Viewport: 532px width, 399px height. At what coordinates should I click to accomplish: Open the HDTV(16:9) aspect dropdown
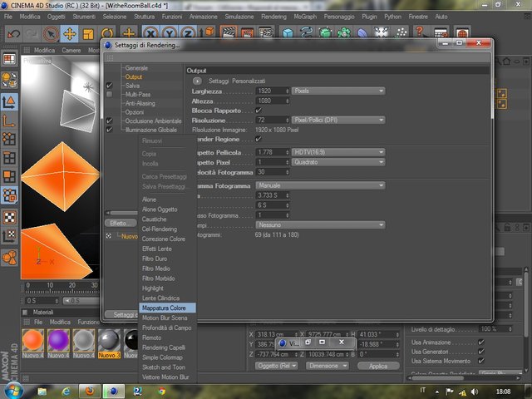[x=338, y=152]
